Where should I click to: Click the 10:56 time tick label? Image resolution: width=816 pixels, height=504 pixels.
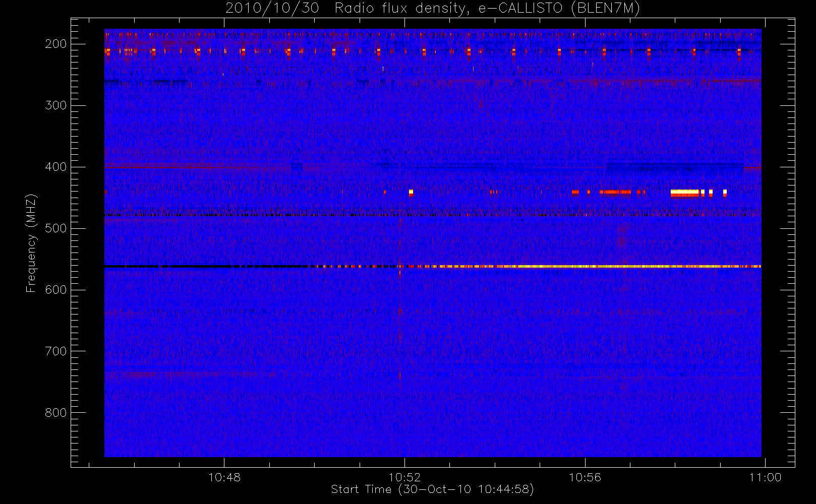[x=585, y=477]
